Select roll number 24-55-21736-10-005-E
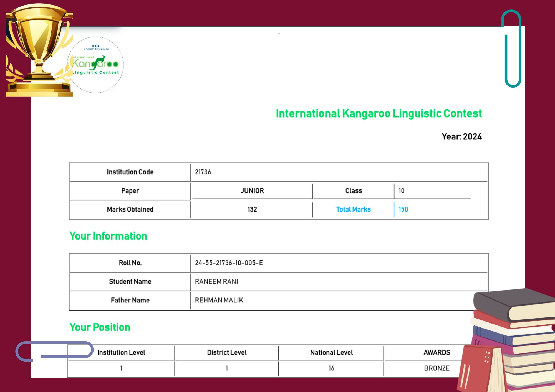 click(x=229, y=263)
